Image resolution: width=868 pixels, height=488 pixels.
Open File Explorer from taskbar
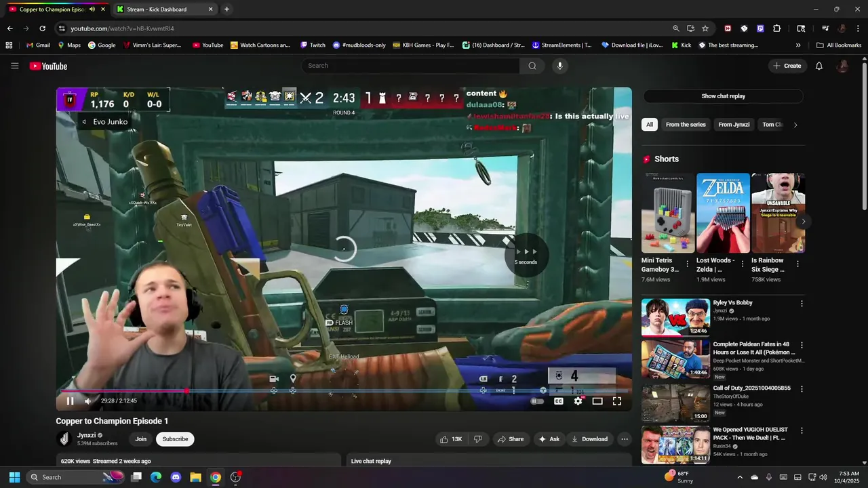pyautogui.click(x=195, y=477)
